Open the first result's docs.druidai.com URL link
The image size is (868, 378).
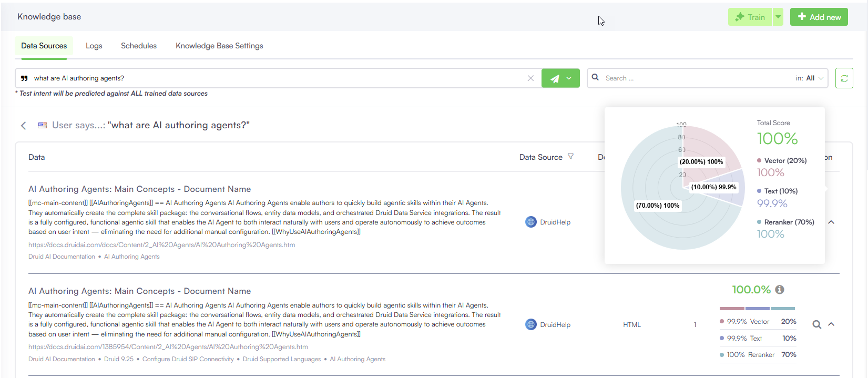click(x=162, y=245)
